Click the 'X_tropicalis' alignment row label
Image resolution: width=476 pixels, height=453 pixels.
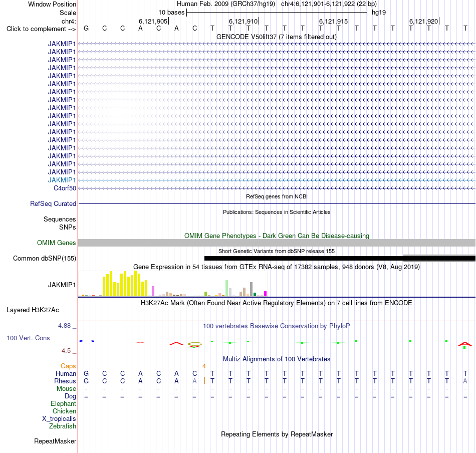pos(59,419)
